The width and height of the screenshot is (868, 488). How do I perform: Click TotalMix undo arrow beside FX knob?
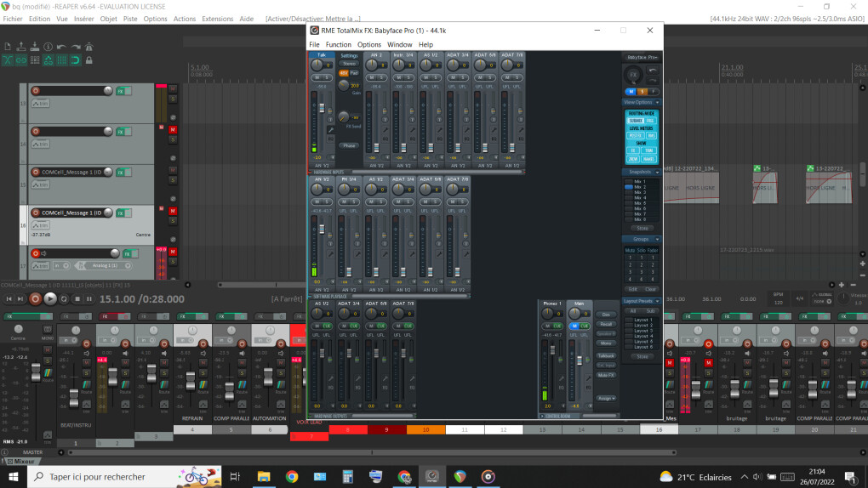tap(653, 71)
